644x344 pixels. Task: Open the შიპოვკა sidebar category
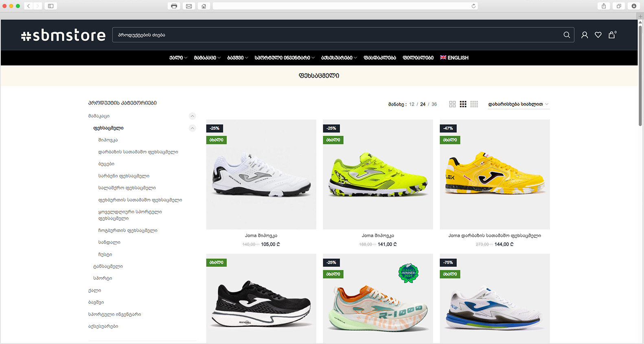(x=108, y=140)
